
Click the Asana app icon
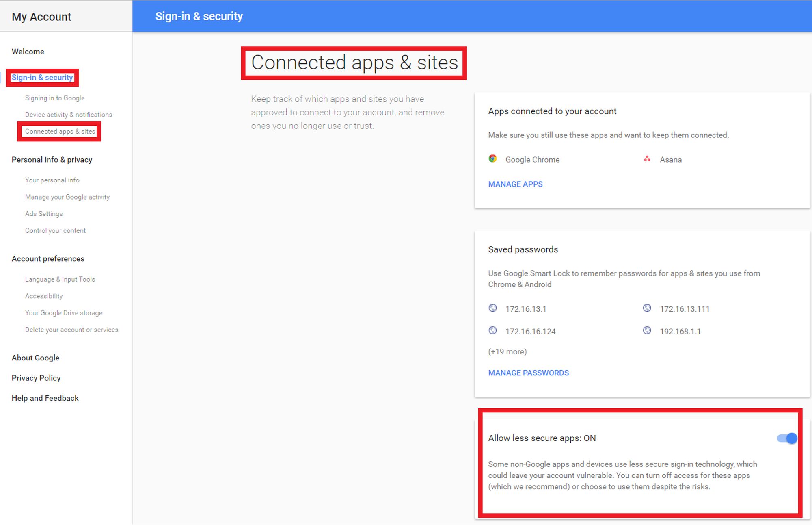647,159
